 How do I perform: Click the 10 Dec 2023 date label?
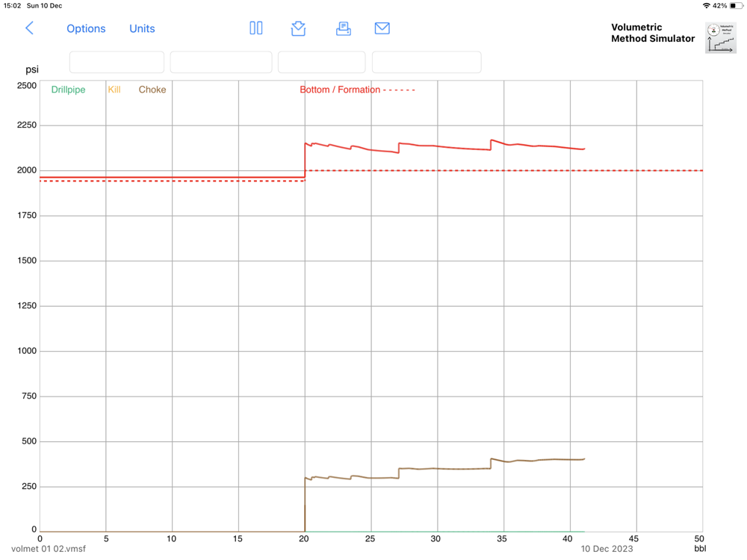(x=607, y=549)
